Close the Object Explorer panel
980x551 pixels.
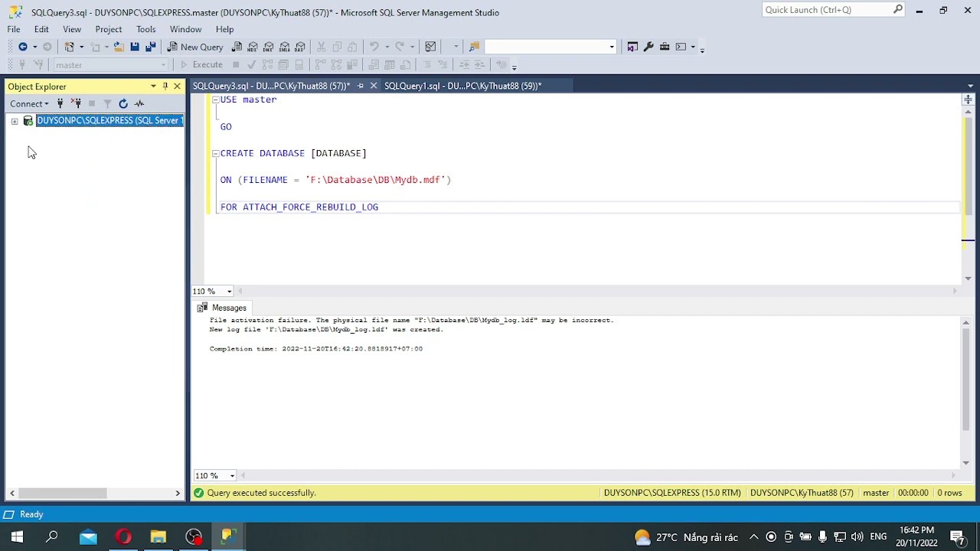tap(177, 86)
